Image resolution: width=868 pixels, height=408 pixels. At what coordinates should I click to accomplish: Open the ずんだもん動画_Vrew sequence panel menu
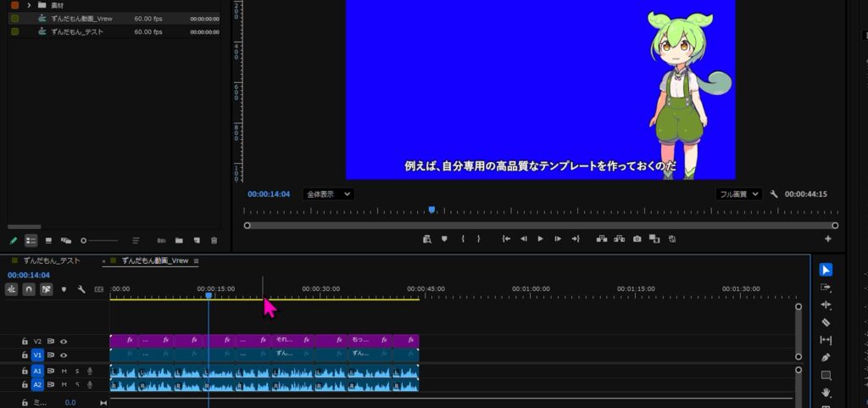tap(197, 261)
